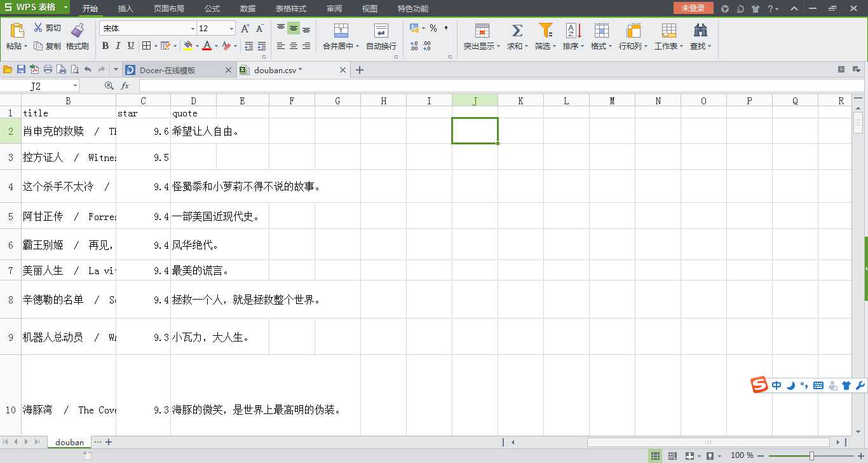Apply yellow fill color bucket
This screenshot has width=868, height=463.
point(188,46)
